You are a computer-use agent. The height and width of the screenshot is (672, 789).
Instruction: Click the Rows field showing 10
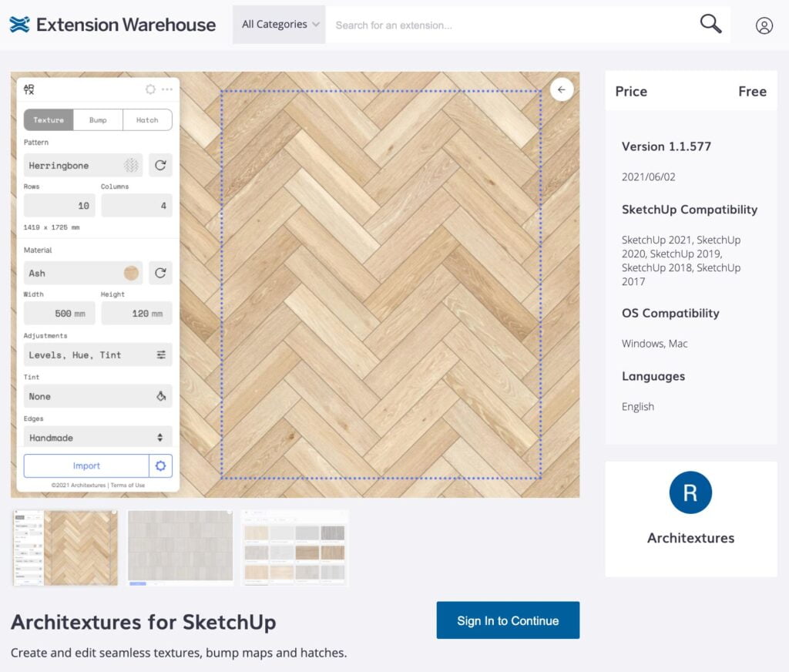[x=59, y=205]
